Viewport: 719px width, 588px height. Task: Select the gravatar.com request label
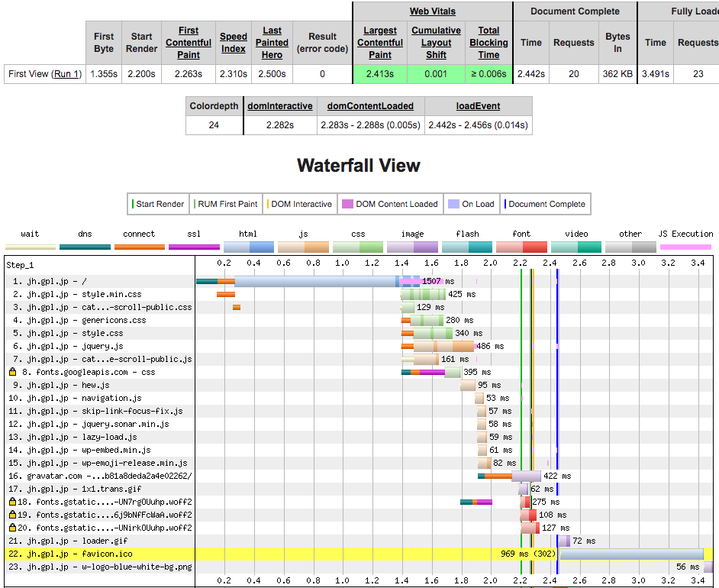pos(109,476)
